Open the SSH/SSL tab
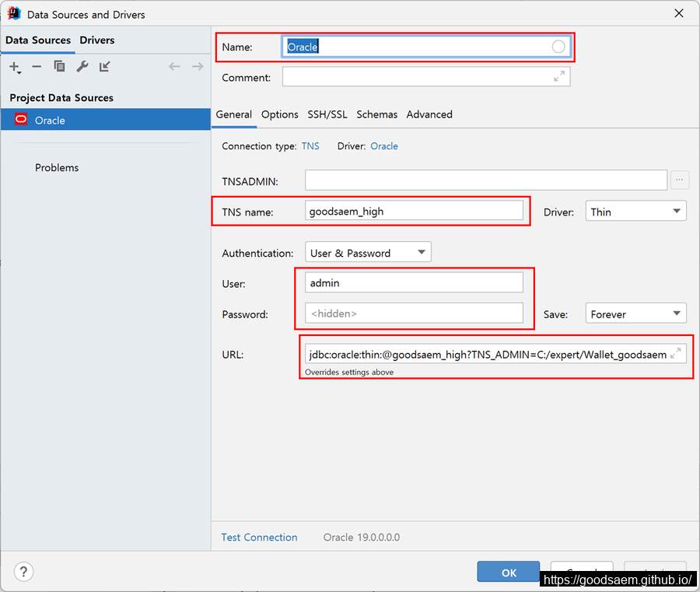Viewport: 700px width, 592px height. click(327, 114)
